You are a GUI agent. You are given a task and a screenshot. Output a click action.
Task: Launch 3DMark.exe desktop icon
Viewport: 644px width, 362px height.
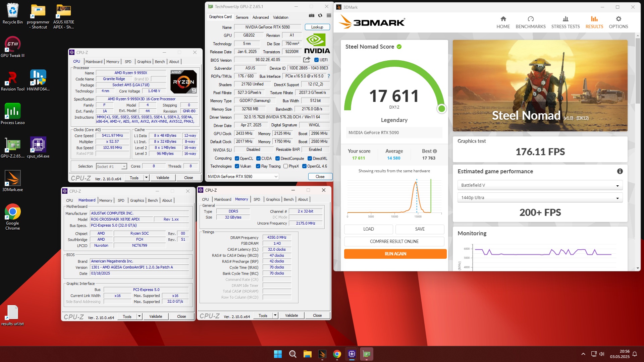click(13, 181)
